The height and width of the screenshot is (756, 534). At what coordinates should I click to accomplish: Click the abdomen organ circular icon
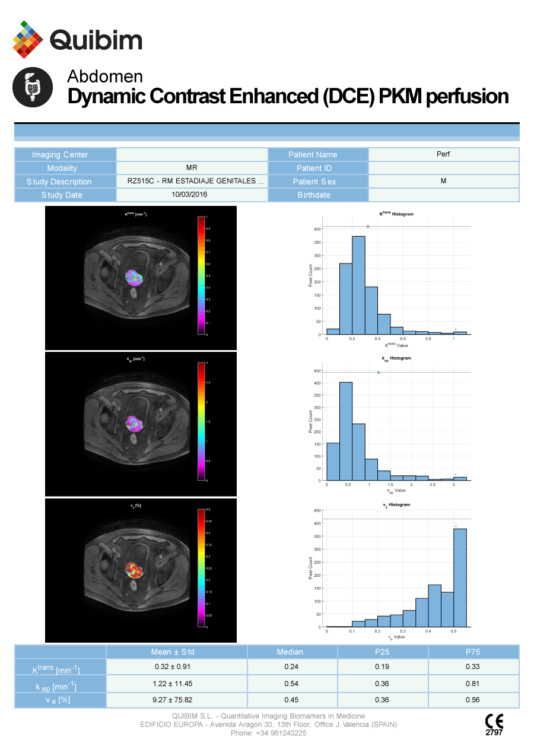(33, 87)
